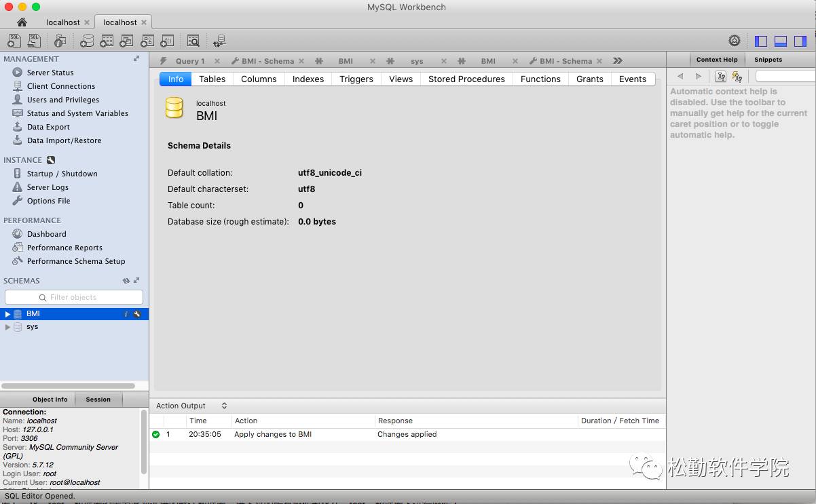Switch to the Stored Procedures tab
This screenshot has width=816, height=504.
[466, 79]
